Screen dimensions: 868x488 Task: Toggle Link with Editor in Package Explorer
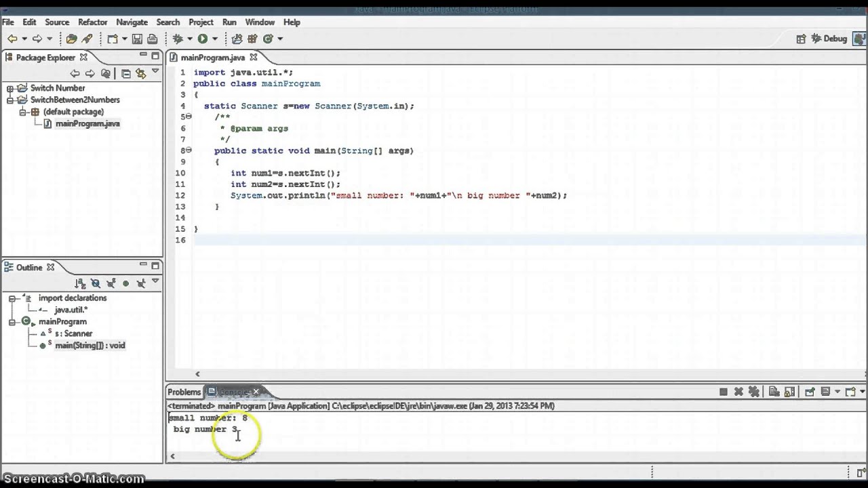point(141,73)
